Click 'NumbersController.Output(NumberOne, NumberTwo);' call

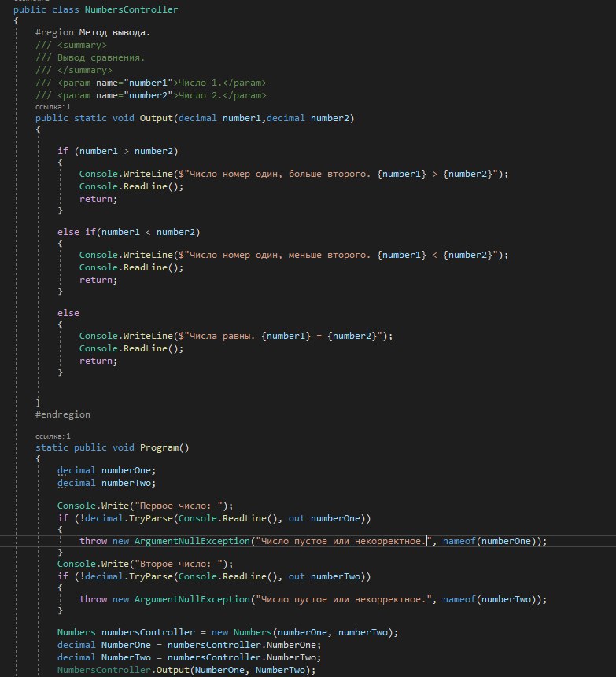tap(186, 670)
